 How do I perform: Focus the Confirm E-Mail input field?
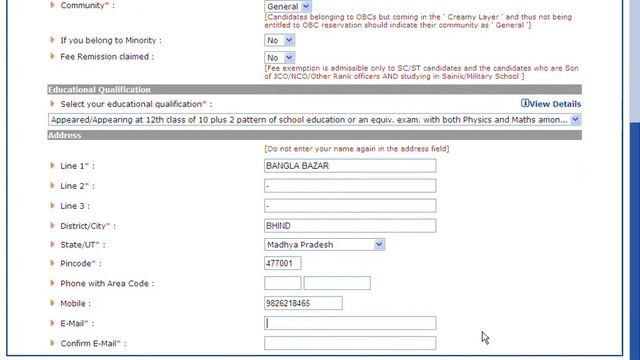350,343
